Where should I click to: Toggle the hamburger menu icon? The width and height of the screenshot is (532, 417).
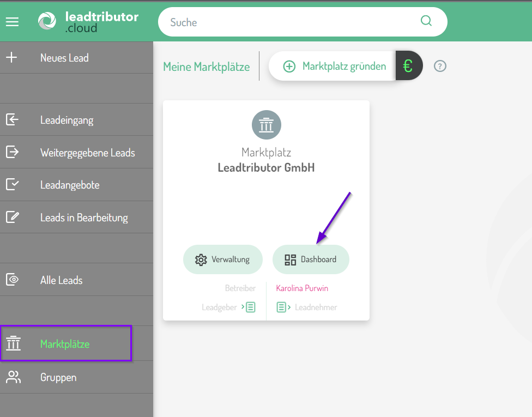click(12, 22)
